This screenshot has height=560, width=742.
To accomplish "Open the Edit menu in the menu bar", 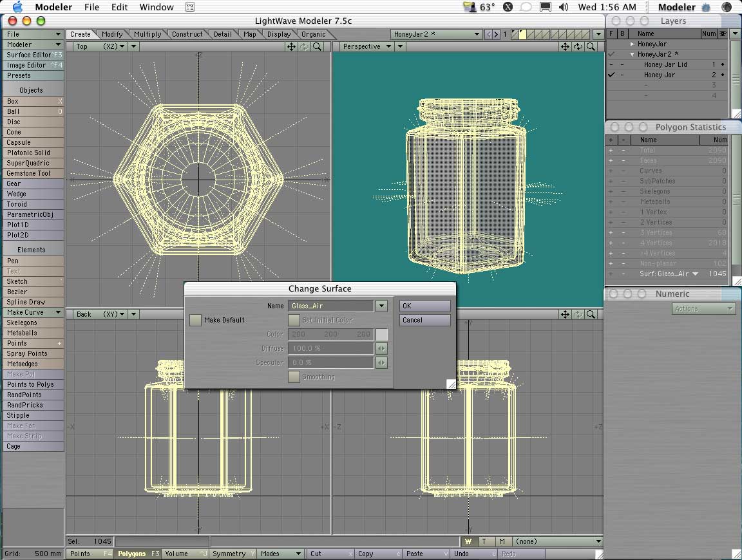I will (119, 7).
